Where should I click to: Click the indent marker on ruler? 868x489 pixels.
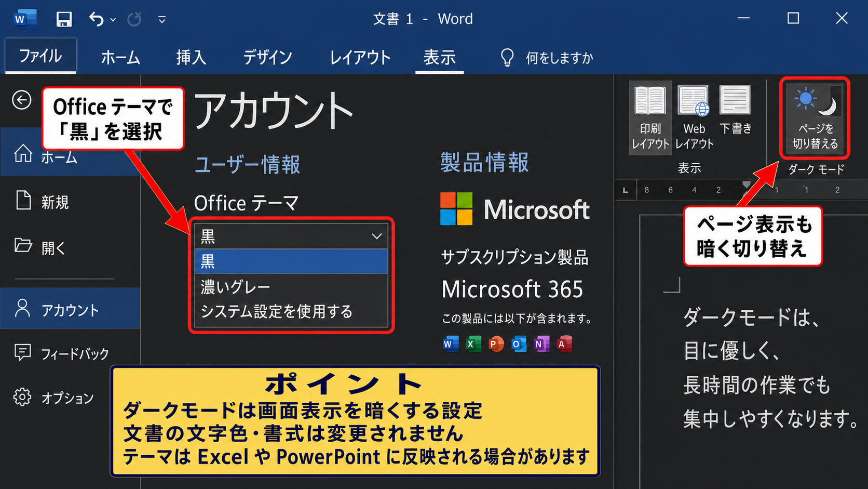click(x=747, y=184)
